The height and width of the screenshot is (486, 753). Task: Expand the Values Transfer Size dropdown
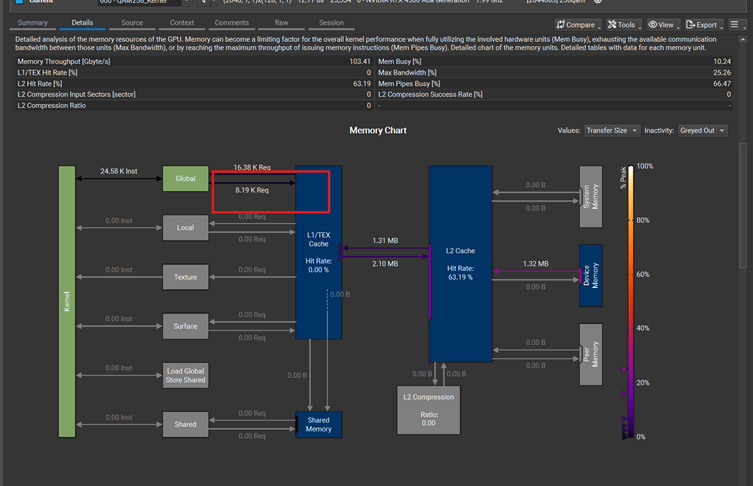(612, 131)
